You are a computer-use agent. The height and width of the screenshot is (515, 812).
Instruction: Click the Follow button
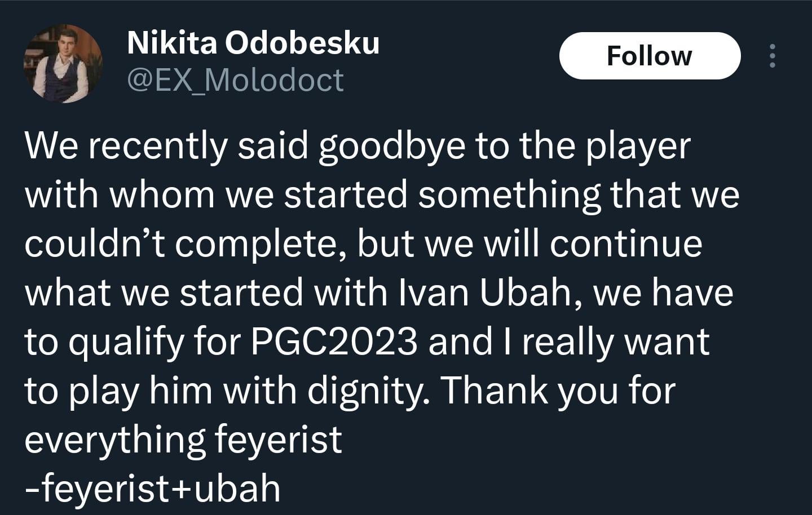(649, 56)
